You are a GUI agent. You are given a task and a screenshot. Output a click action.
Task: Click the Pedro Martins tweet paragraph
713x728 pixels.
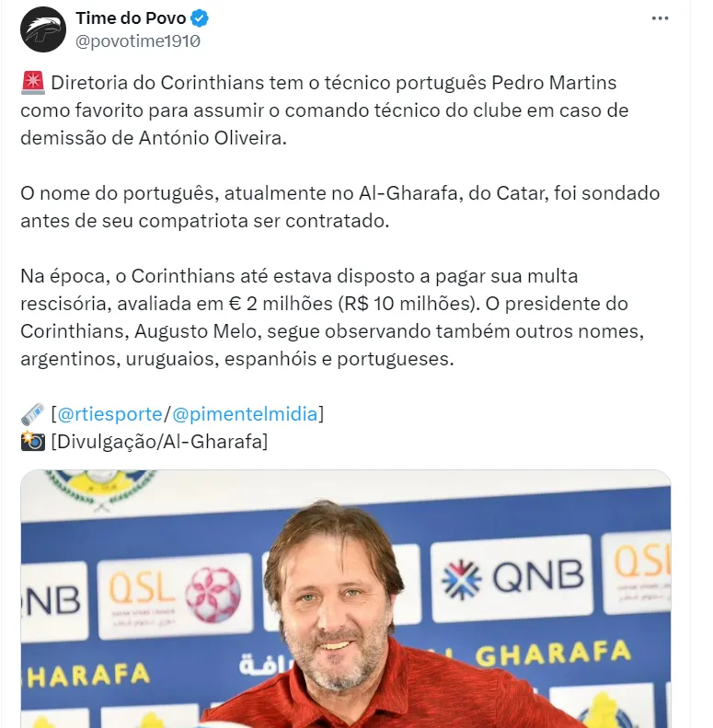(325, 110)
